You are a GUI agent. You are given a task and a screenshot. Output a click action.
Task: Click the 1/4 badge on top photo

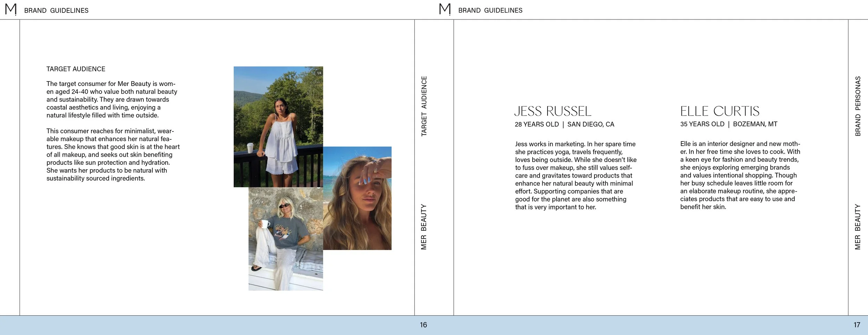[319, 73]
